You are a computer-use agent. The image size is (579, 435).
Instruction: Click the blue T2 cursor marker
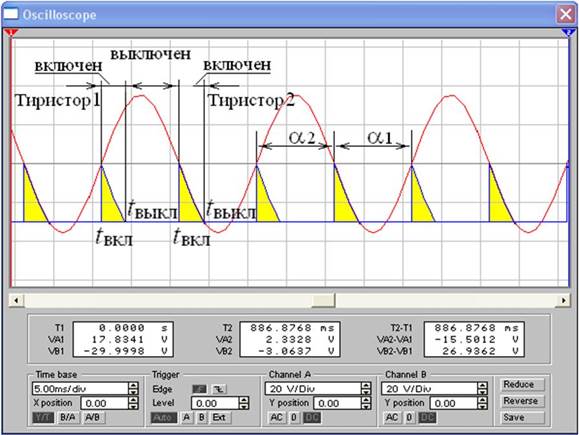click(568, 33)
